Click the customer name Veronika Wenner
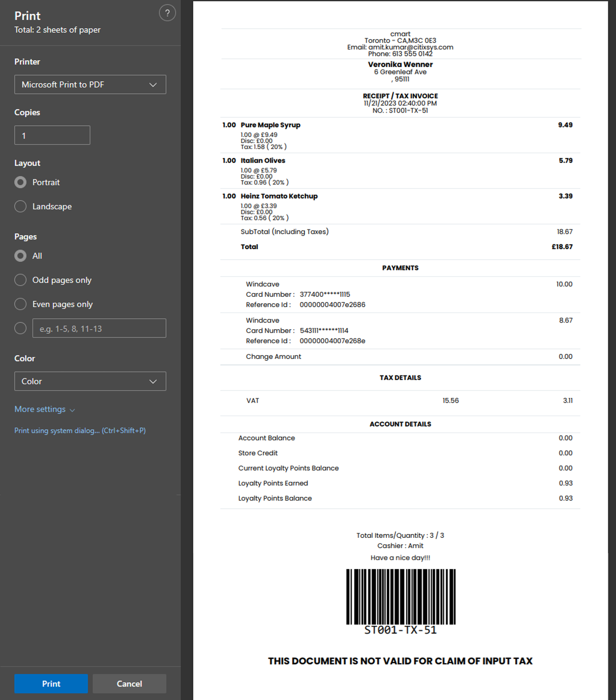This screenshot has width=616, height=700. [x=400, y=64]
